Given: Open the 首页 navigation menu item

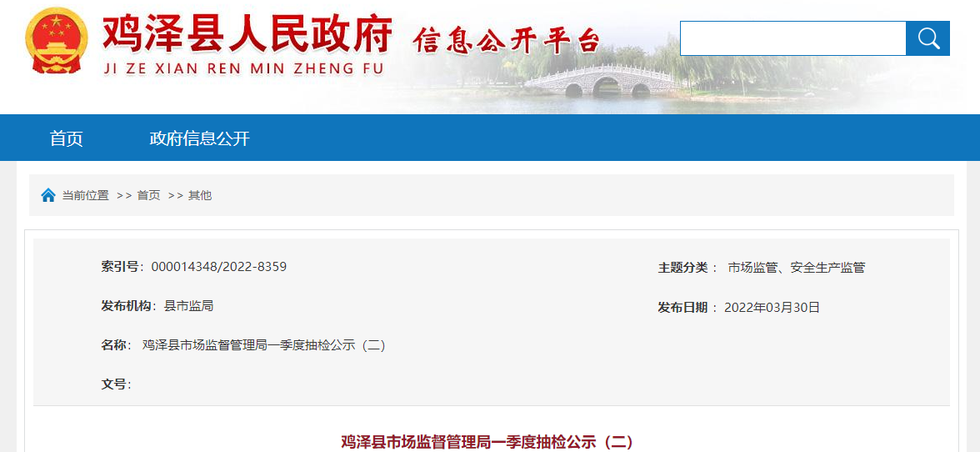Looking at the screenshot, I should coord(67,138).
